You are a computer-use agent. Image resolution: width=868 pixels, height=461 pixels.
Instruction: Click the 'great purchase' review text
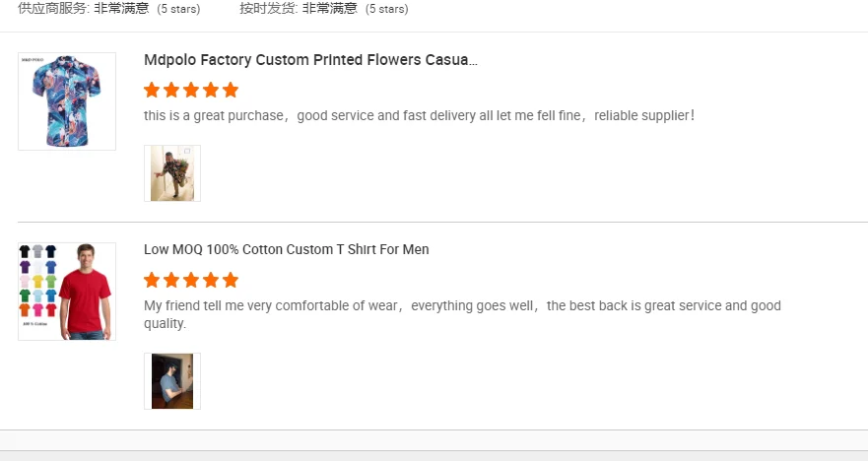419,115
